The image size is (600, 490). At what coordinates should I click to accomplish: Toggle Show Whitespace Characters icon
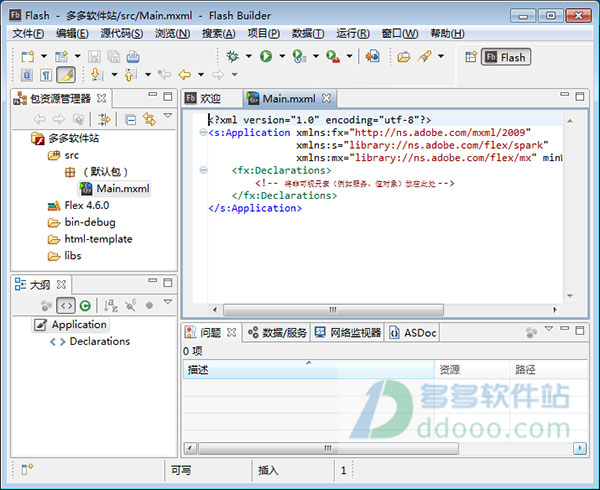click(x=46, y=75)
